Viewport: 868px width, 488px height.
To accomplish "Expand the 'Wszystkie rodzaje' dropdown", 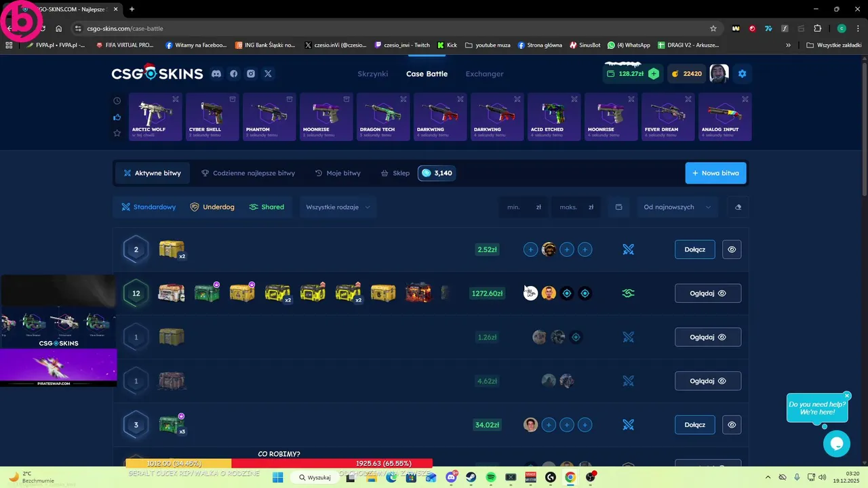I will point(338,207).
